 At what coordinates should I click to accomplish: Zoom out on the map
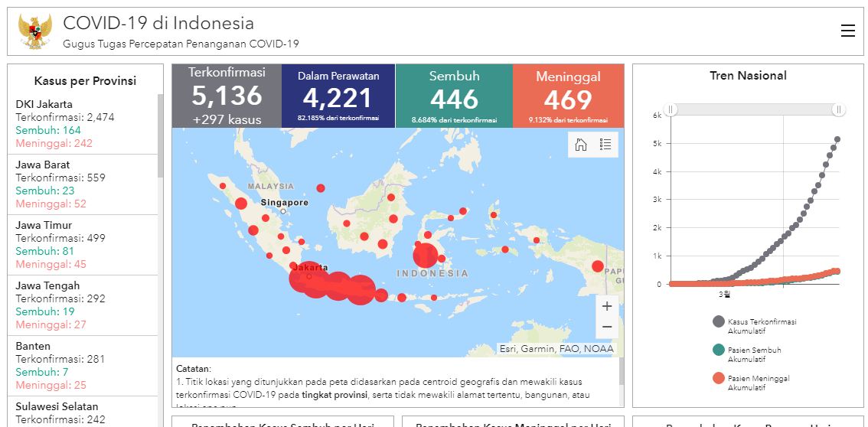(x=607, y=327)
